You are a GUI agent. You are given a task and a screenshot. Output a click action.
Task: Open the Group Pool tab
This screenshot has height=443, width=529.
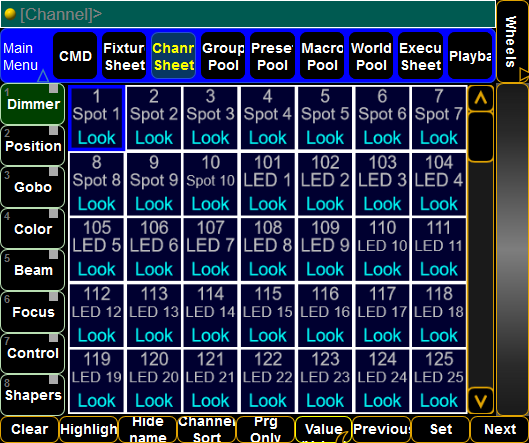(x=223, y=56)
